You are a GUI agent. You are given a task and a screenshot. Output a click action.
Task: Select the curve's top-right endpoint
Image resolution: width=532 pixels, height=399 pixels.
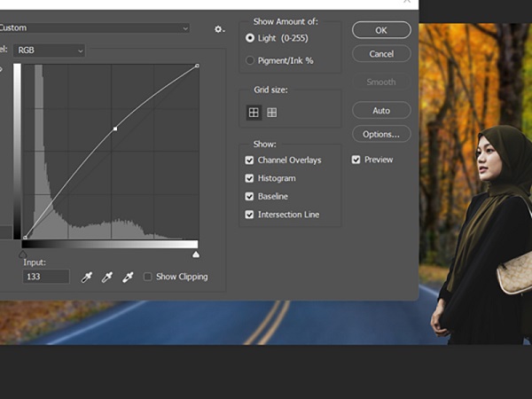click(197, 66)
